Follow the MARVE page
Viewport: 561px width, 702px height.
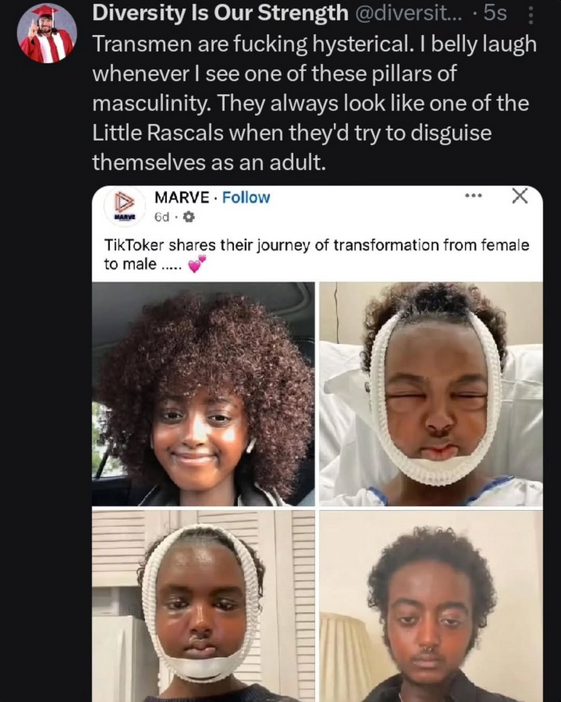point(246,197)
